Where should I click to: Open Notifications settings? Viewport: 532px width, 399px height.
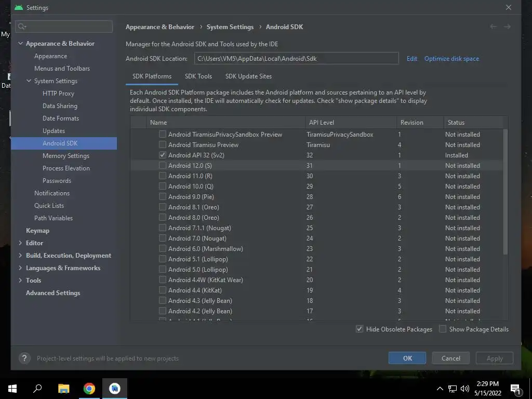tap(52, 193)
